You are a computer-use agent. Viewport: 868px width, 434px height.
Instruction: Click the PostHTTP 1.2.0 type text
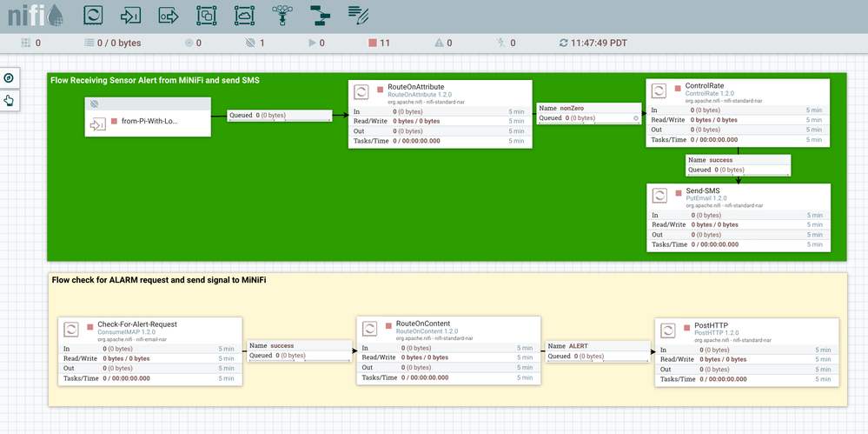715,332
